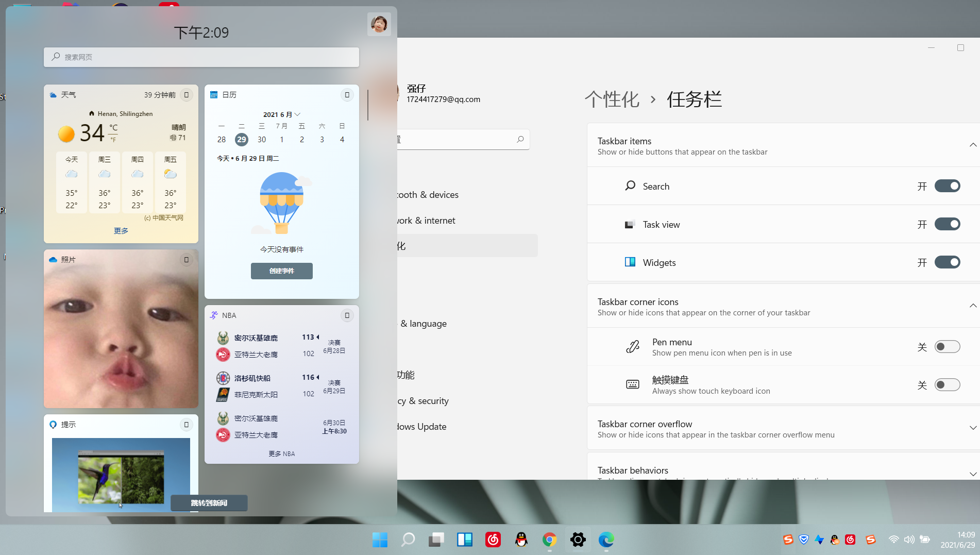980x555 pixels.
Task: Open the privacy & security settings page
Action: [x=424, y=401]
